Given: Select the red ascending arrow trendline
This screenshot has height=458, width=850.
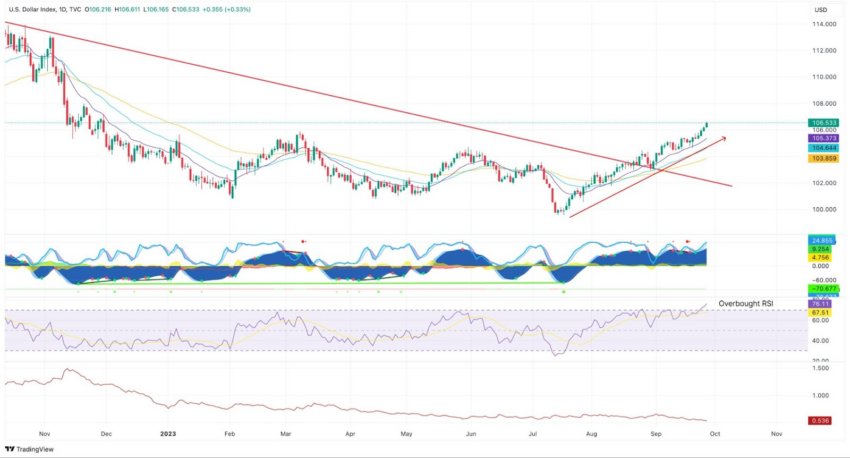Looking at the screenshot, I should 648,177.
